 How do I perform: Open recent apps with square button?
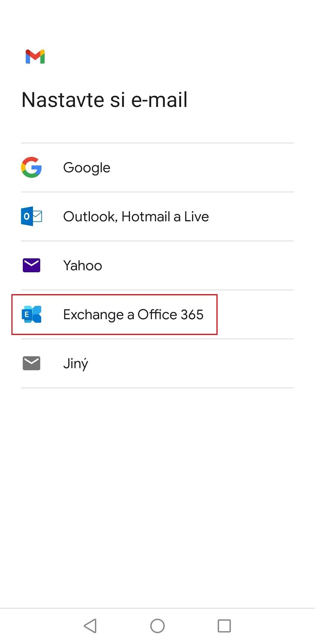(224, 626)
